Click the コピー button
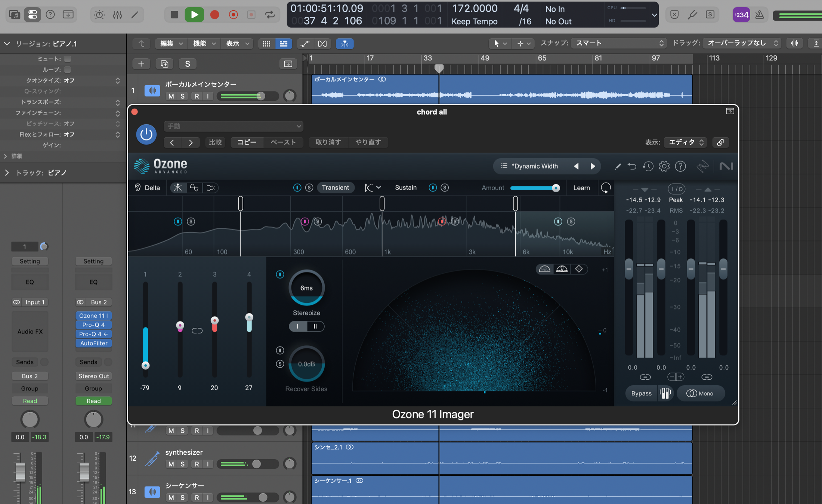 (x=247, y=142)
